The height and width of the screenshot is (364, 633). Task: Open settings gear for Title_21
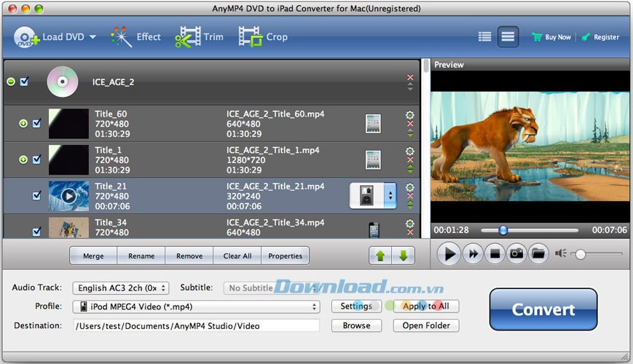click(410, 187)
